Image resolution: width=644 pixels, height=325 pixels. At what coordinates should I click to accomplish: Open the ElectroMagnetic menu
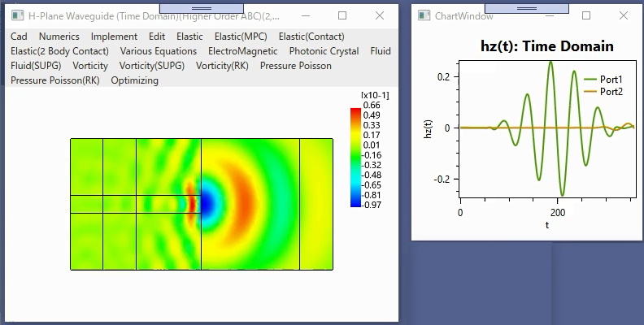pyautogui.click(x=243, y=51)
